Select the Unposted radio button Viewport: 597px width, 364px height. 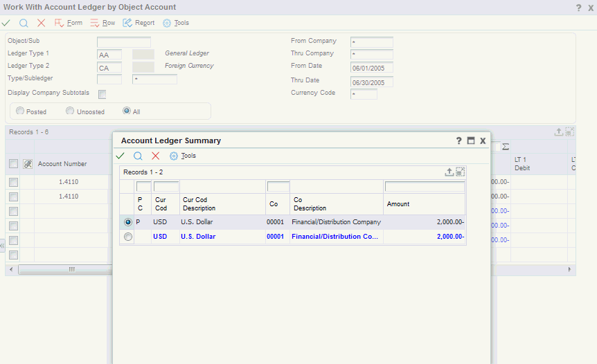click(70, 111)
